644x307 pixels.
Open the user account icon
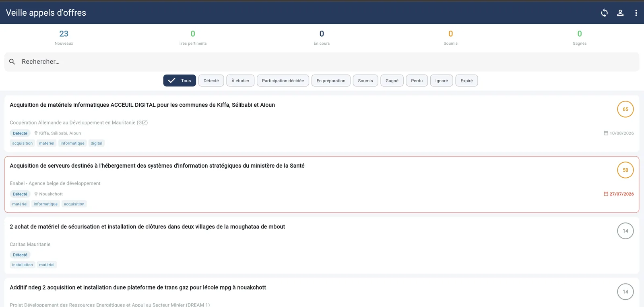click(620, 13)
